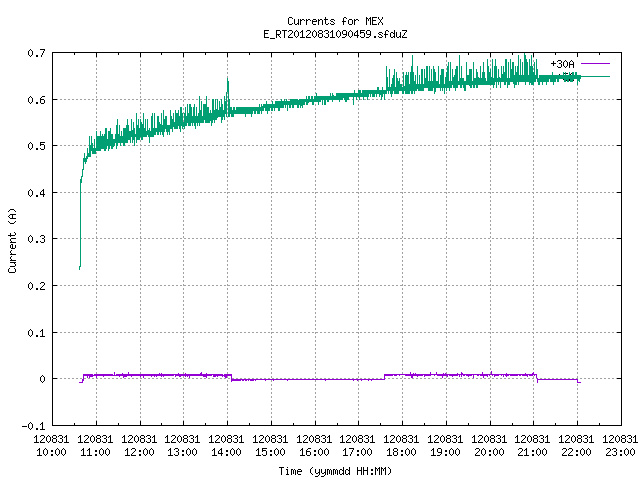This screenshot has width=640, height=480.
Task: Click the 0.6 y-axis tick label
Action: [36, 100]
